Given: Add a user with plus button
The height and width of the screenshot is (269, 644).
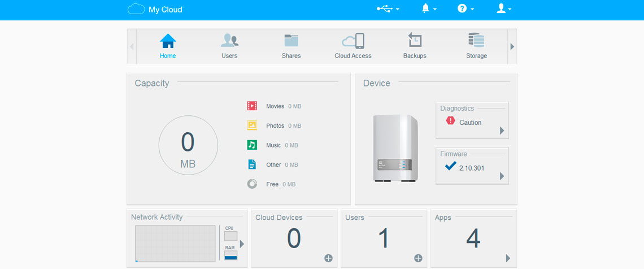Looking at the screenshot, I should tap(418, 258).
